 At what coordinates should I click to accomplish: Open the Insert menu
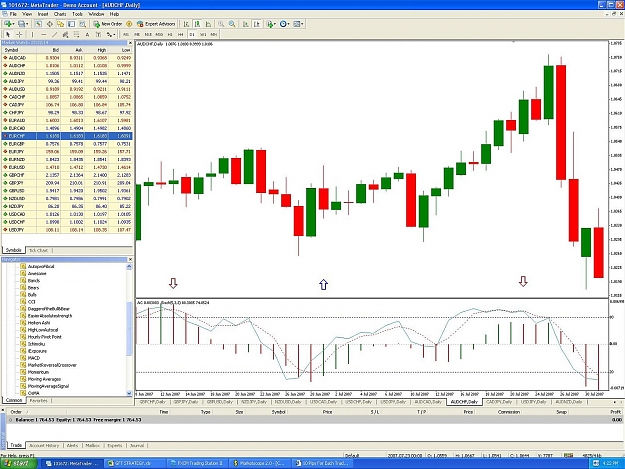tap(43, 14)
